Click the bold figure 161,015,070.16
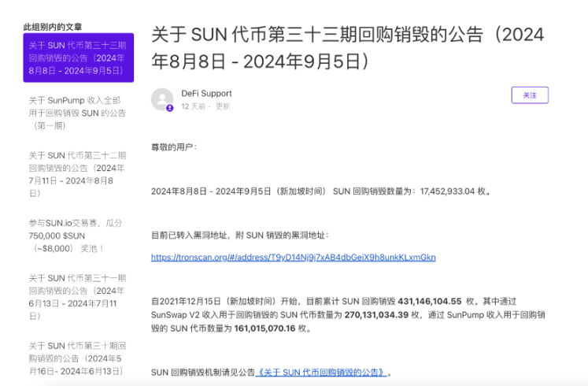Screen dimensions: 588x386 (x=264, y=328)
